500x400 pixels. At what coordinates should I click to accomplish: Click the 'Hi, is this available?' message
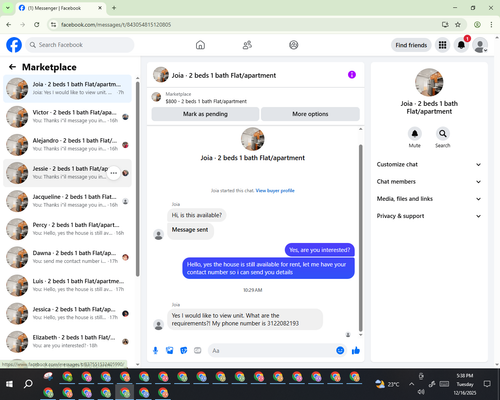pos(197,215)
